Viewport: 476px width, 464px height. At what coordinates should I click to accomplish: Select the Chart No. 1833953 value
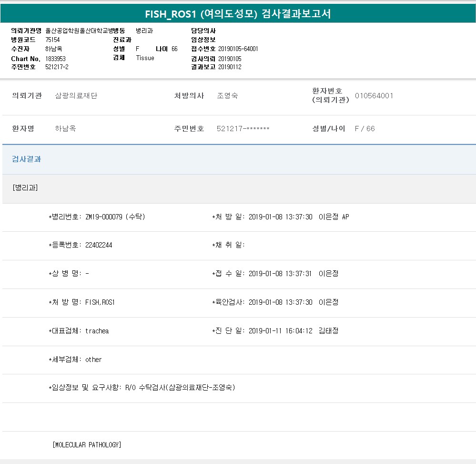coord(56,59)
